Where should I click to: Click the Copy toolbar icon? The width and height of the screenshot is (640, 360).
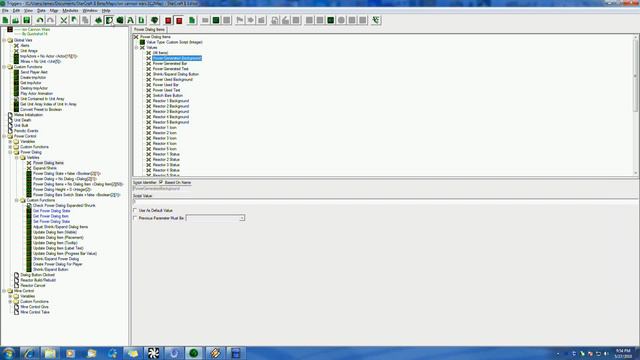tap(74, 20)
